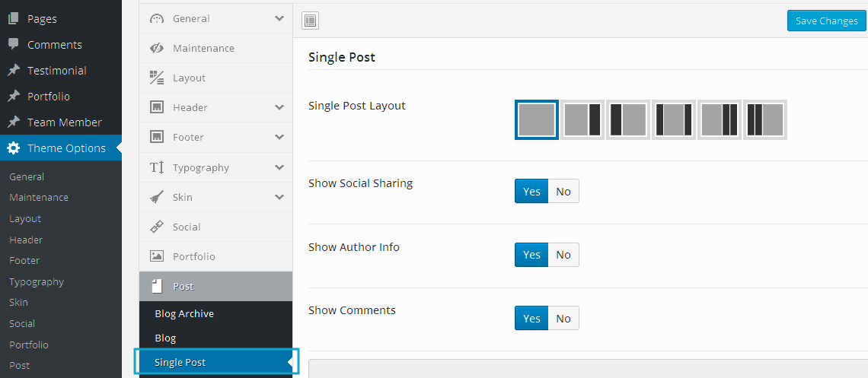Disable Show Social Sharing with No

point(563,192)
